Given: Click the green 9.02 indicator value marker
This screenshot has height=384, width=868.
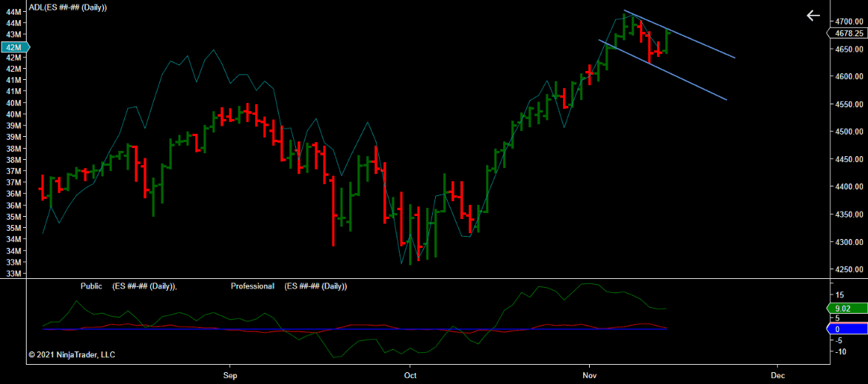Looking at the screenshot, I should pyautogui.click(x=848, y=309).
